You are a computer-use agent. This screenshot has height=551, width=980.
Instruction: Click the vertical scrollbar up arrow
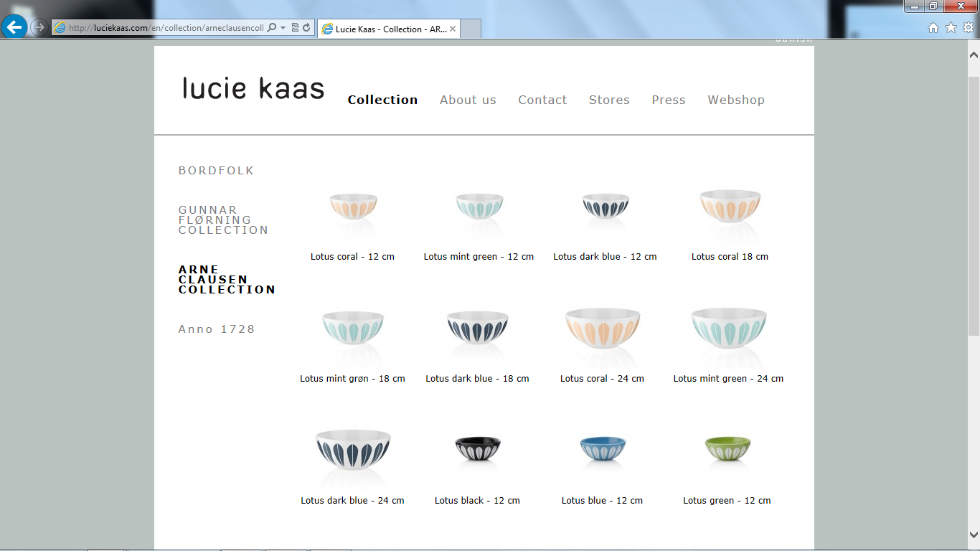tap(974, 55)
